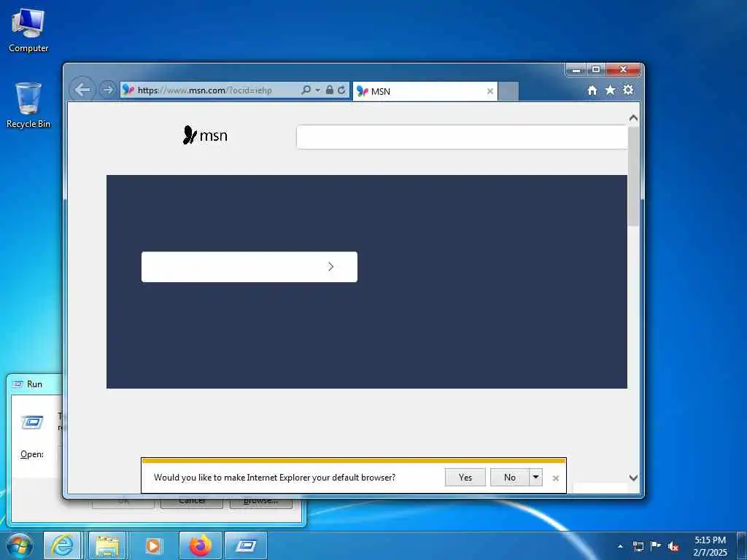Viewport: 747px width, 560px height.
Task: Click the page scroll up arrow
Action: click(x=633, y=117)
